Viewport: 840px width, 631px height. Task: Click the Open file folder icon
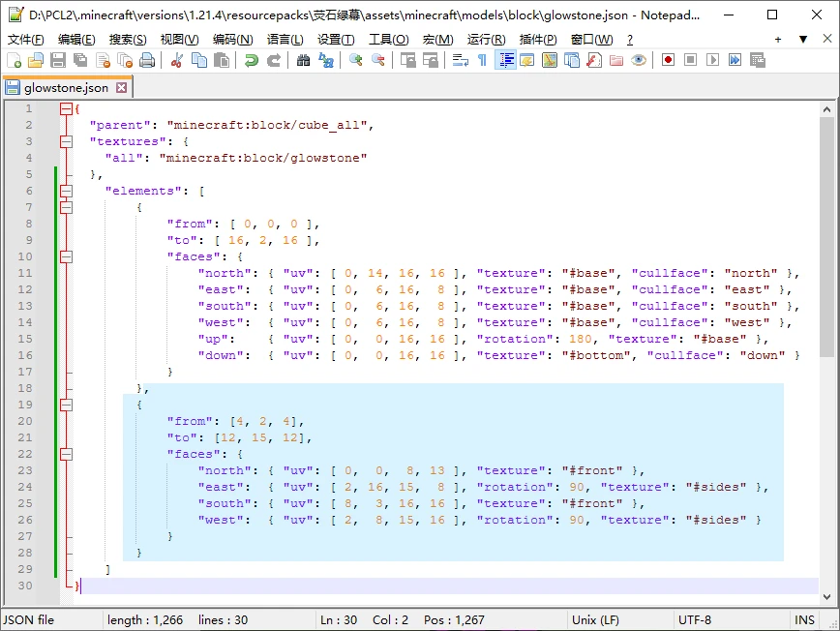tap(36, 60)
